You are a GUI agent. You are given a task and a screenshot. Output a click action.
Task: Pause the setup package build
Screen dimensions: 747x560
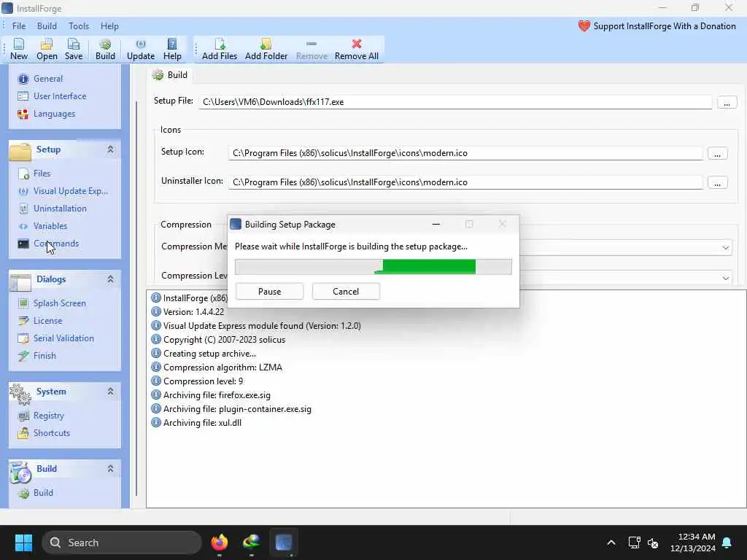[x=270, y=292]
